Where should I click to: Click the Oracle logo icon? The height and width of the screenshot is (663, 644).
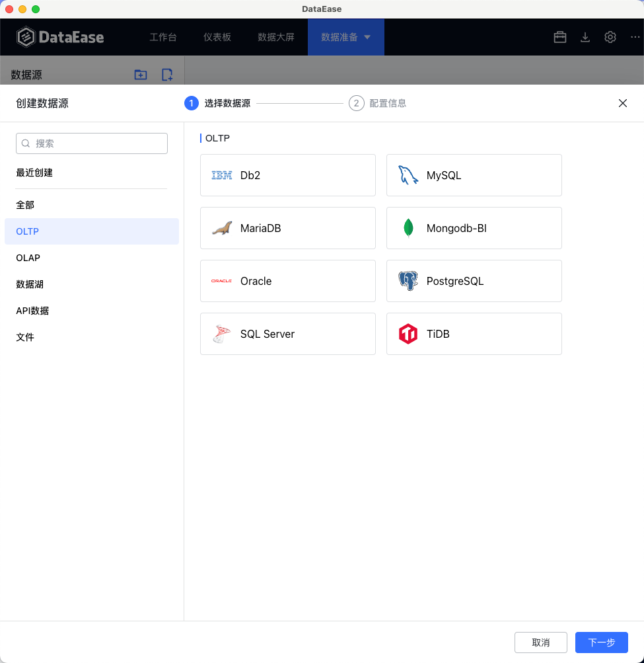click(x=221, y=281)
